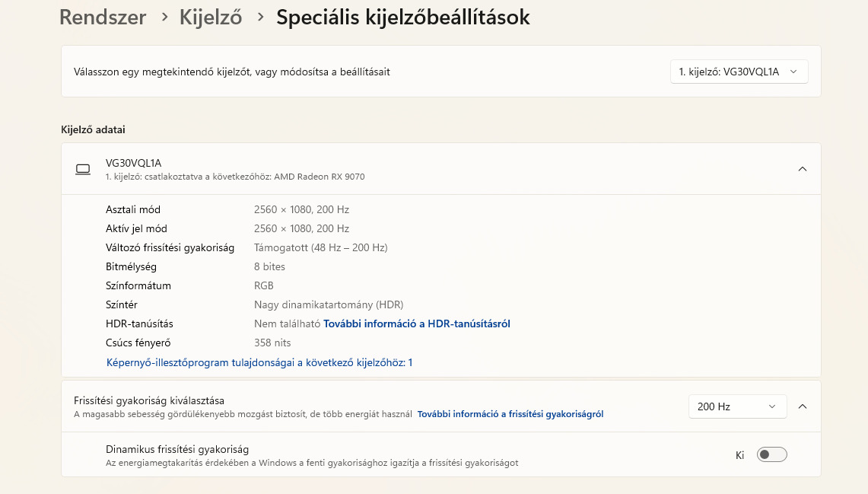Click the Asztali mód resolution value
Viewport: 868px width, 494px height.
[301, 209]
